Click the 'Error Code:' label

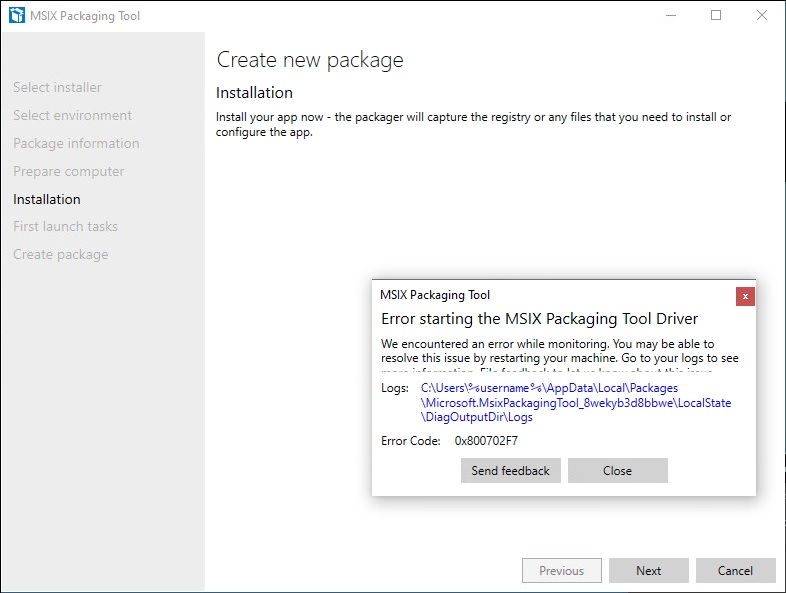coord(411,441)
